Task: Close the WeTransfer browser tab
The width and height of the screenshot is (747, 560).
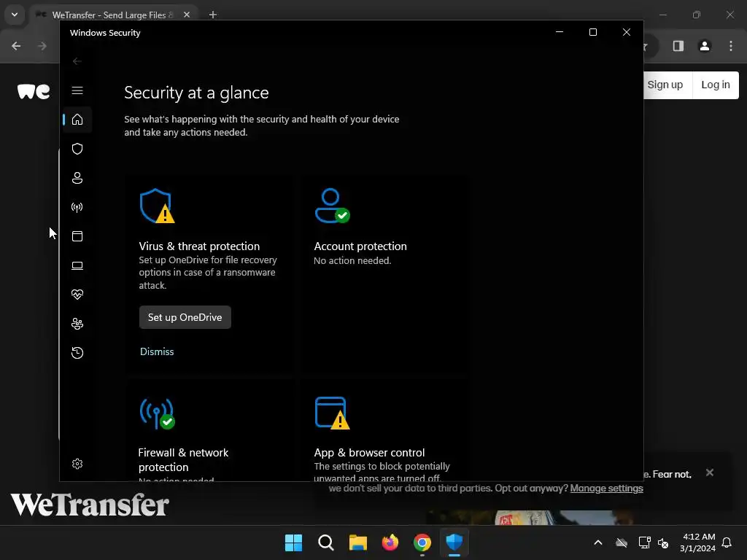Action: [187, 15]
